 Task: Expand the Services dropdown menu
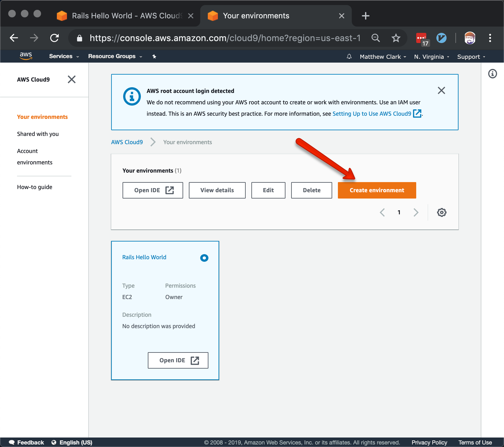click(x=64, y=56)
